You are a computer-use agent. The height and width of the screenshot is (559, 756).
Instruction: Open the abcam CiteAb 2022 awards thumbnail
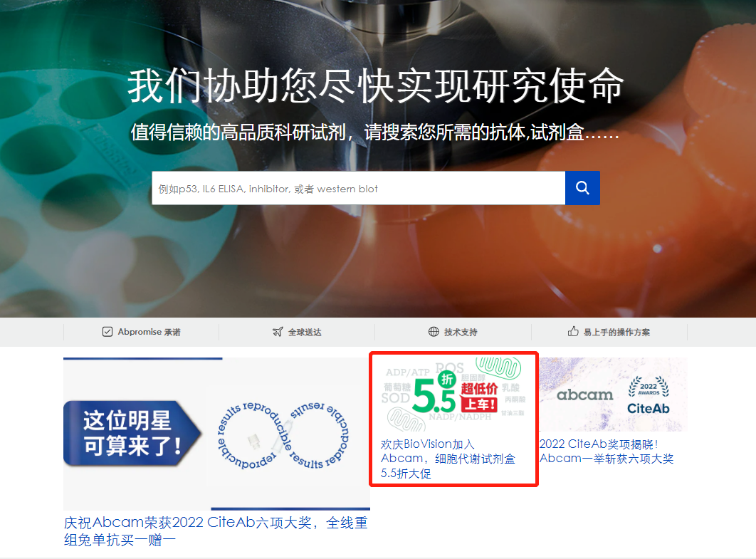coord(614,395)
